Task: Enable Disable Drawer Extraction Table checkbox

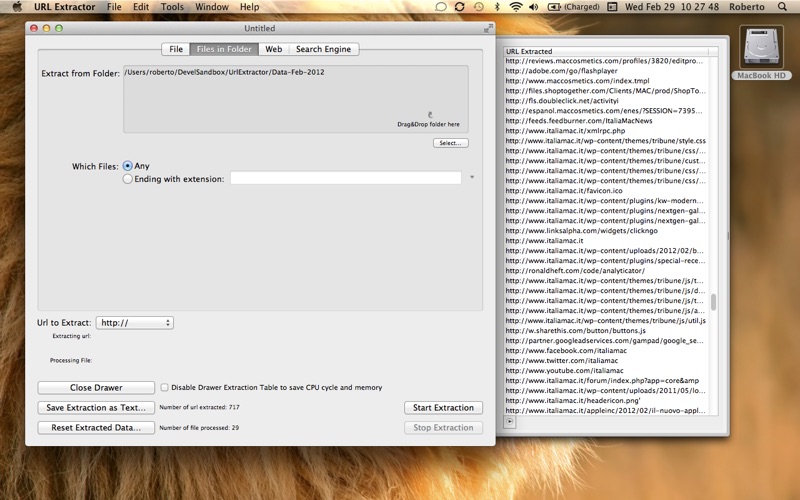Action: coord(165,388)
